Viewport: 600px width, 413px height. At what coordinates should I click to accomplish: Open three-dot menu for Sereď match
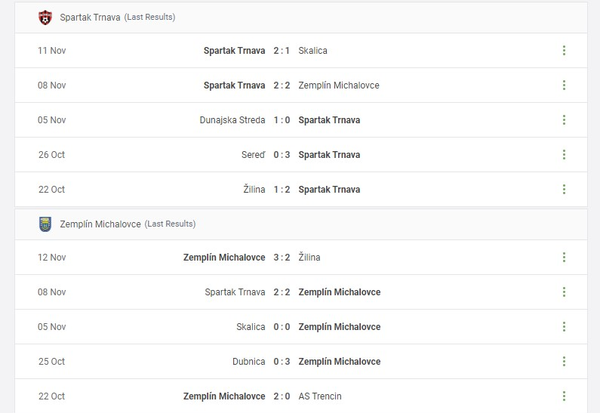(x=564, y=155)
